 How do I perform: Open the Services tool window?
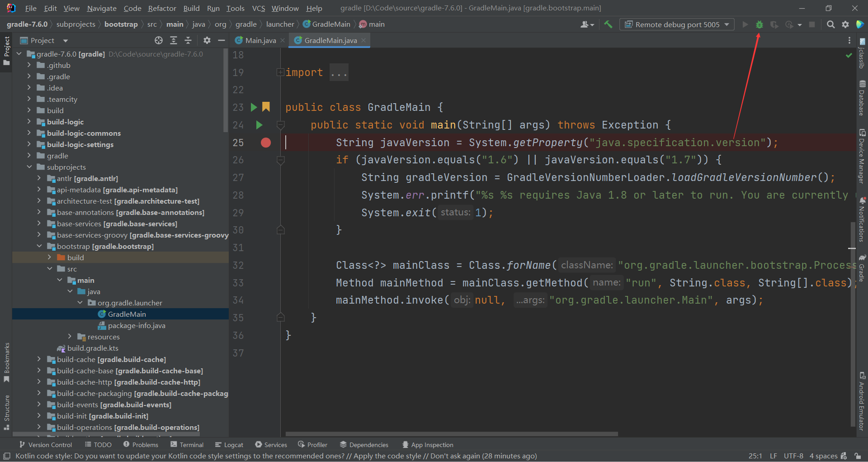271,445
